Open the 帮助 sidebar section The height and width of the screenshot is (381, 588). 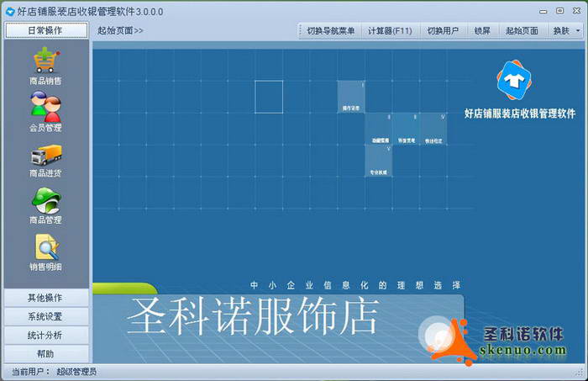coord(45,353)
